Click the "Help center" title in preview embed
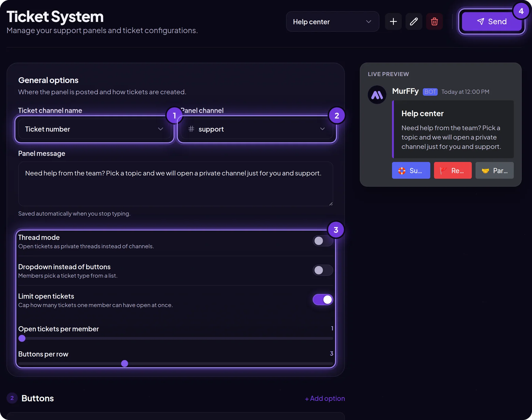 point(422,113)
